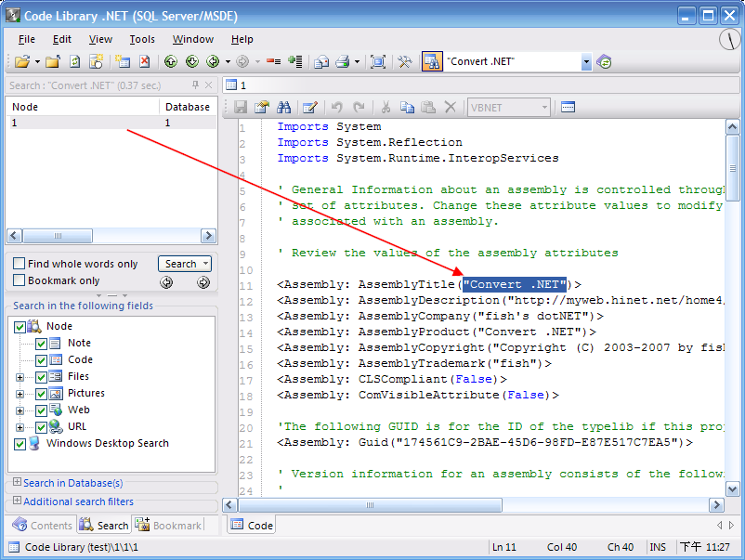
Task: Click the new node with star icon
Action: [x=97, y=61]
